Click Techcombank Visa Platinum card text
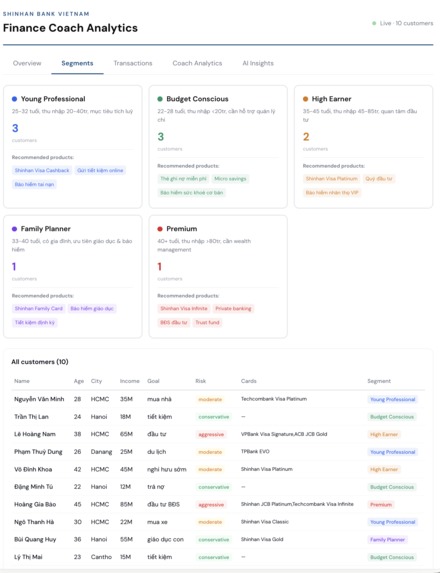The width and height of the screenshot is (440, 573). pyautogui.click(x=274, y=399)
